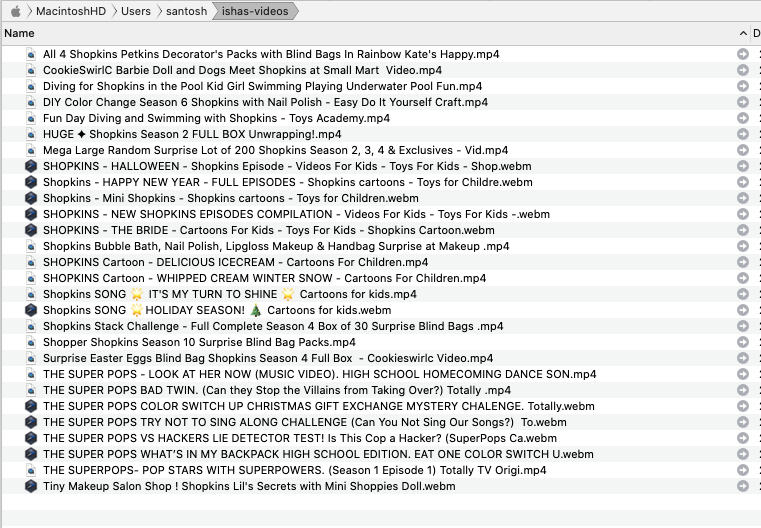Click arrow button for IT'S MY TURN TO SHINE row
The height and width of the screenshot is (528, 761).
(743, 295)
